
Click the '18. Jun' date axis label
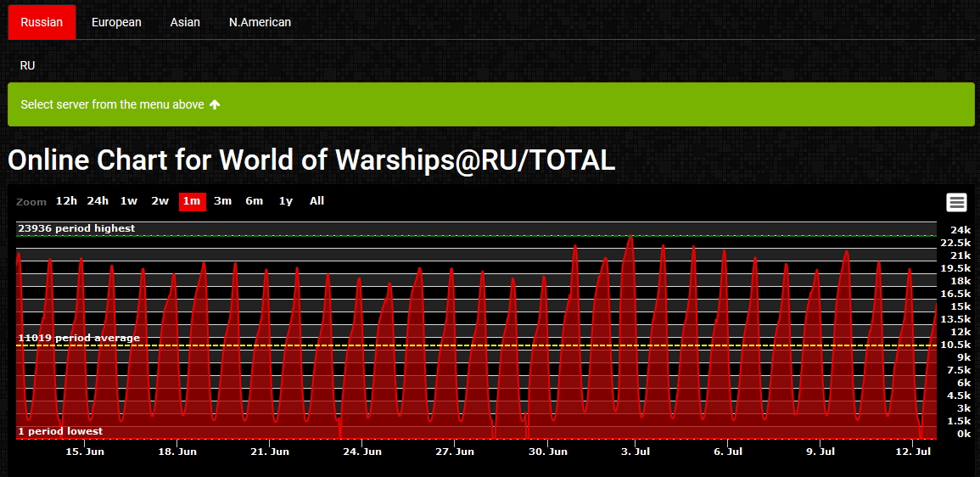pos(176,452)
